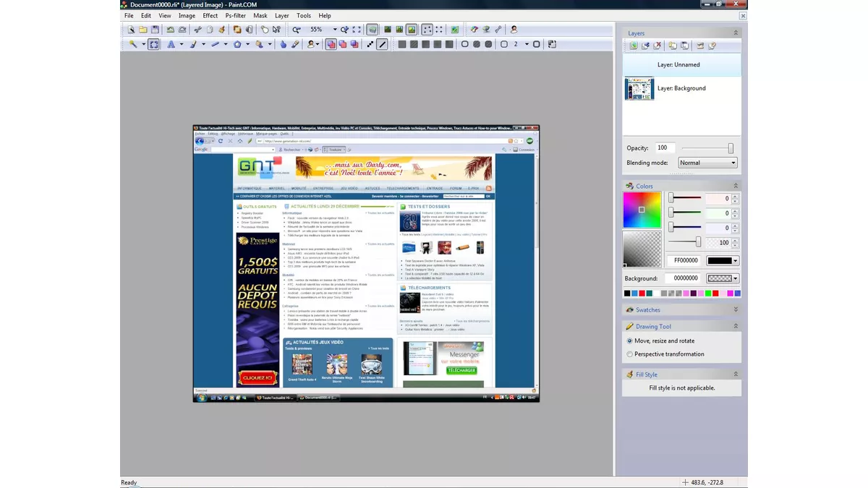Delete the selected layer using the red X icon

657,46
